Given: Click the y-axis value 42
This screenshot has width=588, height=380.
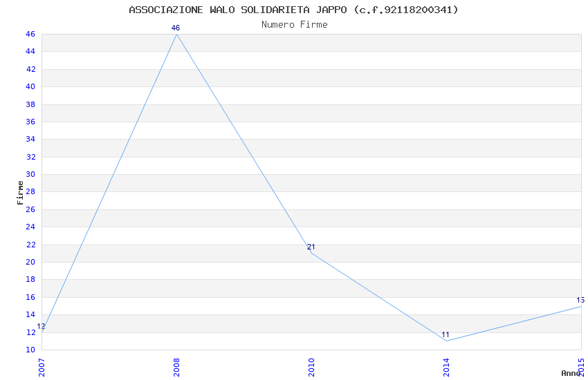Looking at the screenshot, I should pos(30,69).
